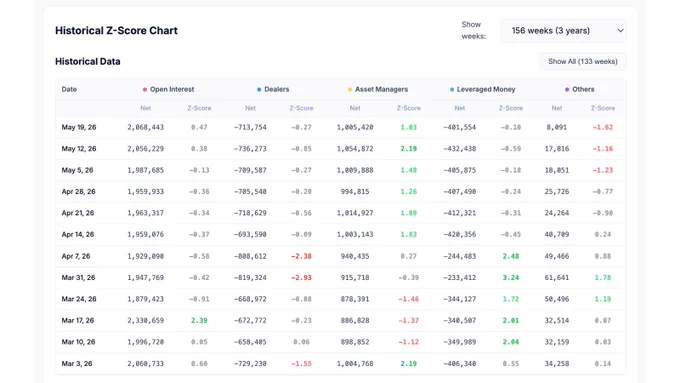The height and width of the screenshot is (383, 680).
Task: Click the Open Interest column header
Action: 172,89
